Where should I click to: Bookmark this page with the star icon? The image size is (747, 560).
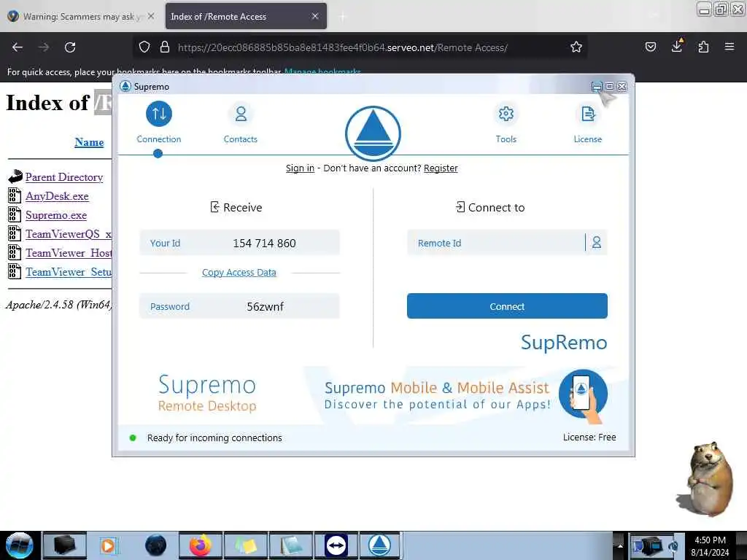tap(576, 47)
